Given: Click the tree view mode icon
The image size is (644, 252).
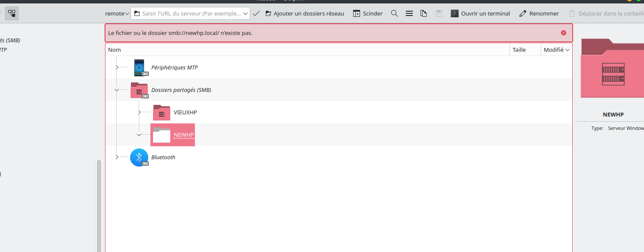Looking at the screenshot, I should (12, 13).
